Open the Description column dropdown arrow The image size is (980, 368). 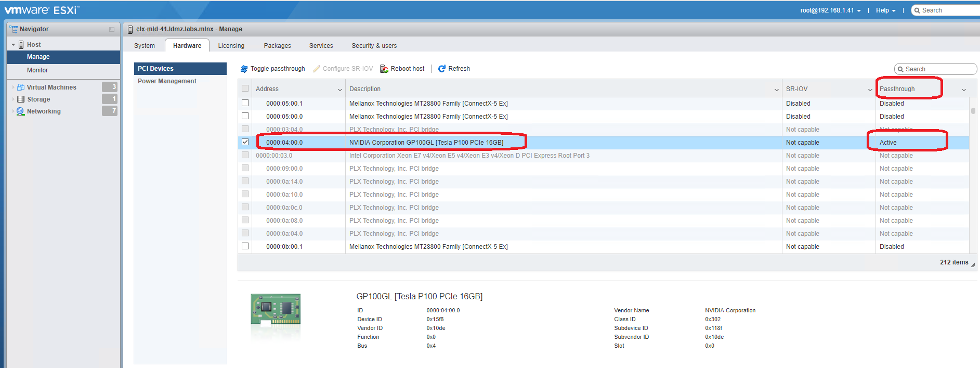click(x=777, y=90)
